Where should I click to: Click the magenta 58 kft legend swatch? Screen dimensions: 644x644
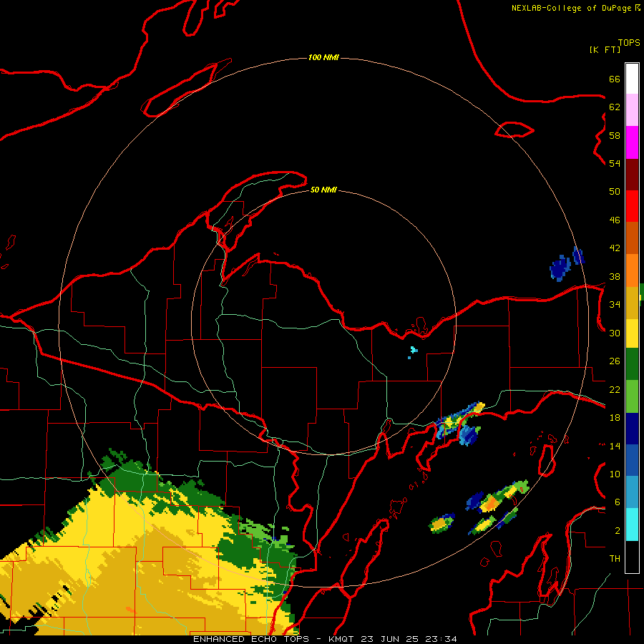click(632, 142)
